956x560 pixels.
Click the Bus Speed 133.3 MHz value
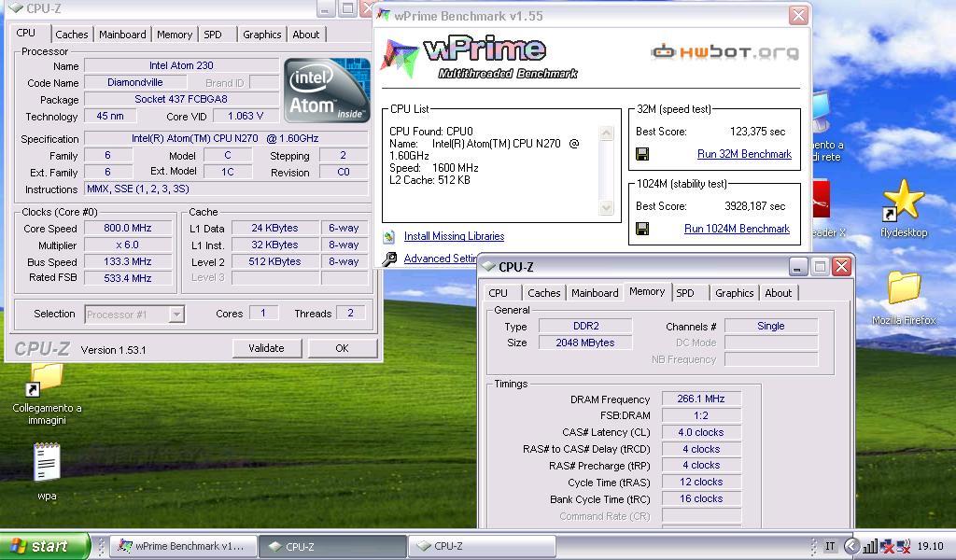[127, 261]
